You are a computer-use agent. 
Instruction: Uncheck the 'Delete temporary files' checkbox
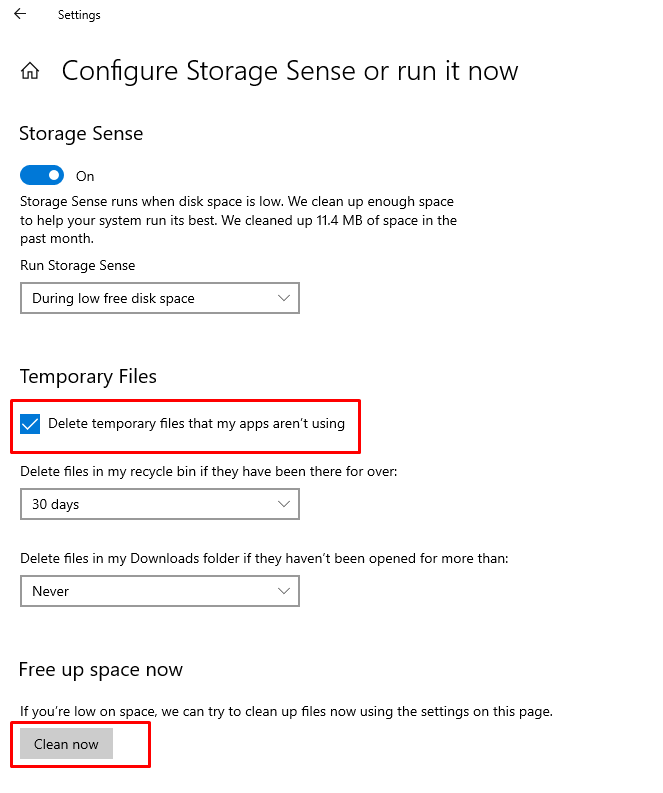click(31, 424)
